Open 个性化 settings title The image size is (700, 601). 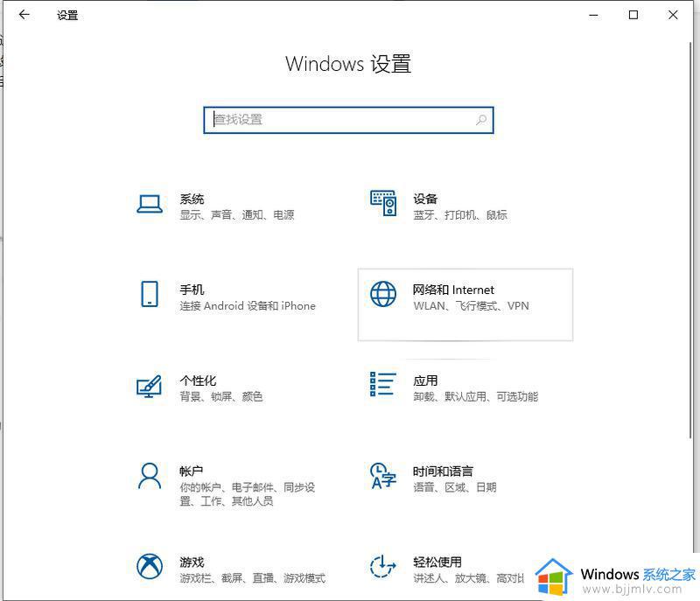[x=198, y=381]
